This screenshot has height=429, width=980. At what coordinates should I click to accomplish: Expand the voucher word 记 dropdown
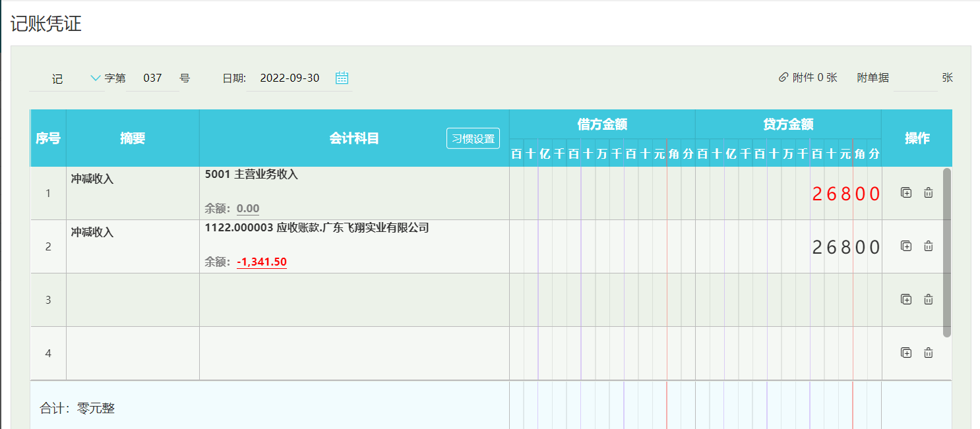95,78
